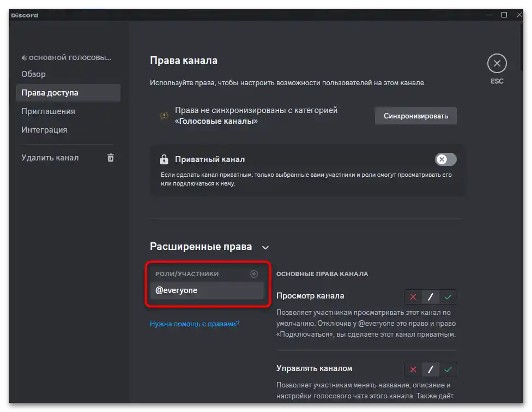Enable the Приватный канал toggle
Viewport: 532px width, 412px height.
tap(445, 159)
